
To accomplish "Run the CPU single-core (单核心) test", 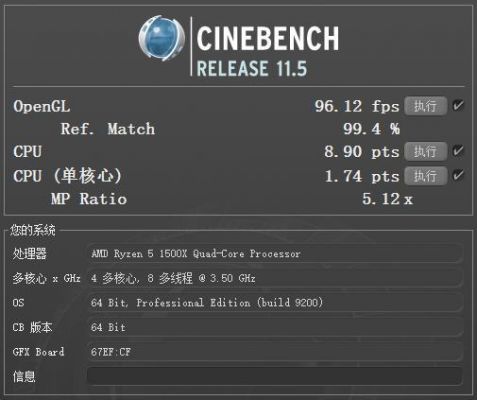I will tap(425, 176).
